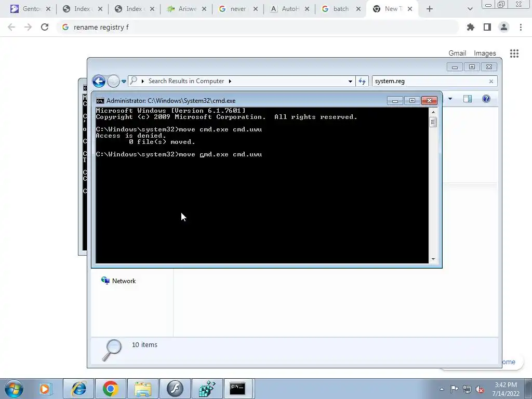Open Registry Editor taskbar icon

point(207,389)
